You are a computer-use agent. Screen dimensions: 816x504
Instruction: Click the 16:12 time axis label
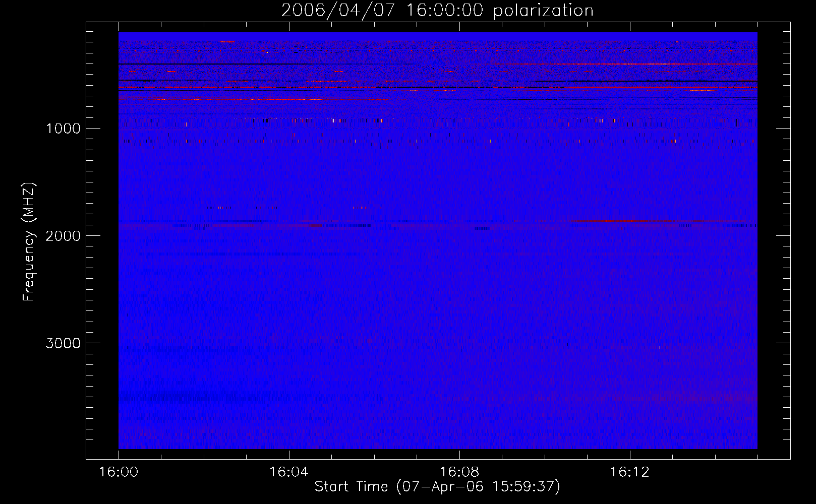[629, 472]
